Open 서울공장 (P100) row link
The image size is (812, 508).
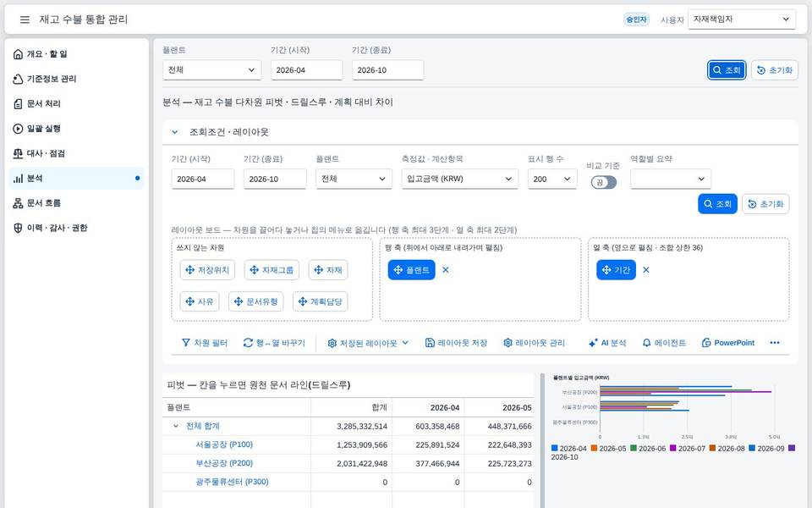pos(224,444)
